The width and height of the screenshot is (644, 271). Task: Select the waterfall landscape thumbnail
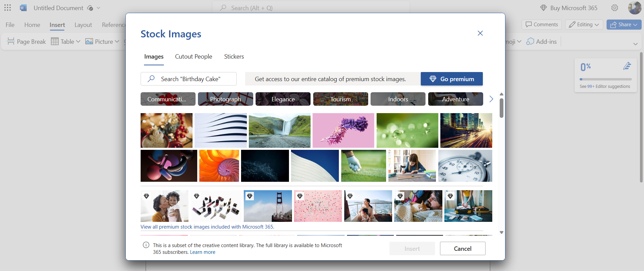pos(280,130)
